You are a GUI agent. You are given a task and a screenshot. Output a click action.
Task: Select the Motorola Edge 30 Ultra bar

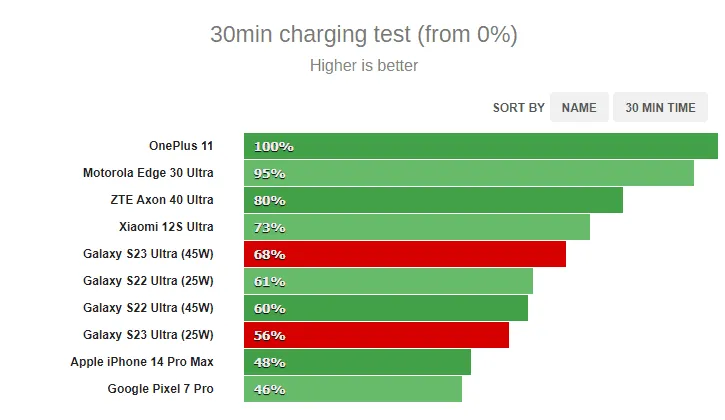point(468,173)
